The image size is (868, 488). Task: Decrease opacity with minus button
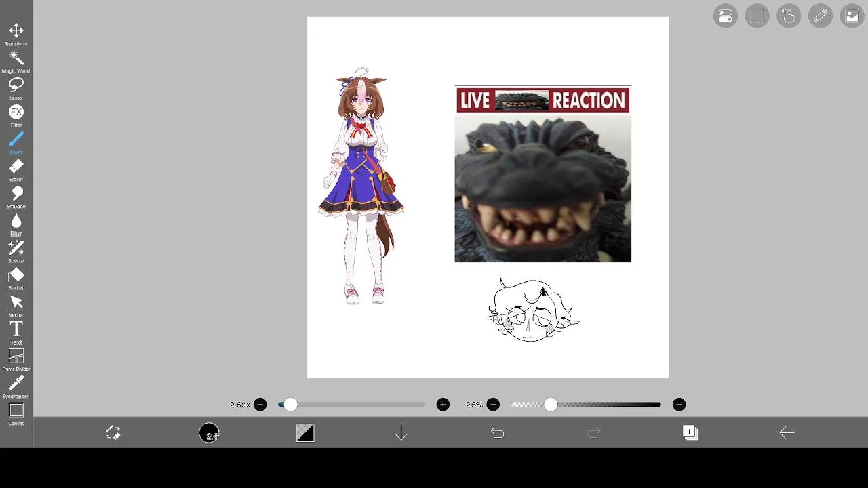[493, 405]
